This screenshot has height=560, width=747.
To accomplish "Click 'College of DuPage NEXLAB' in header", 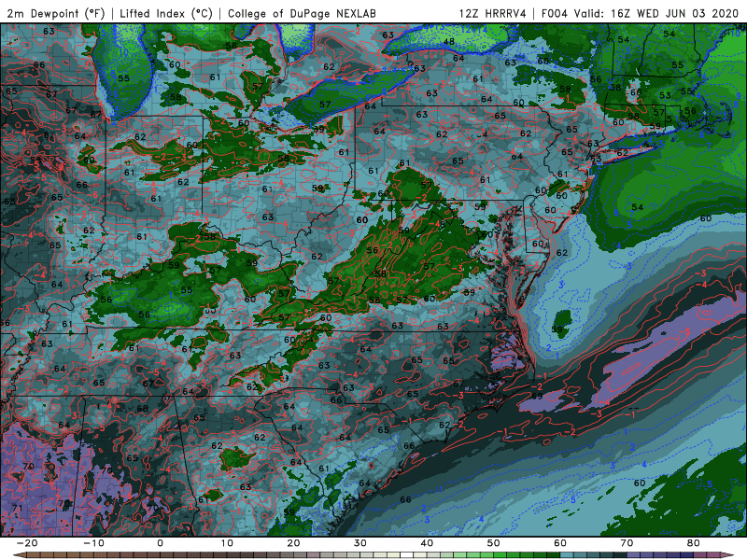I will coord(302,13).
